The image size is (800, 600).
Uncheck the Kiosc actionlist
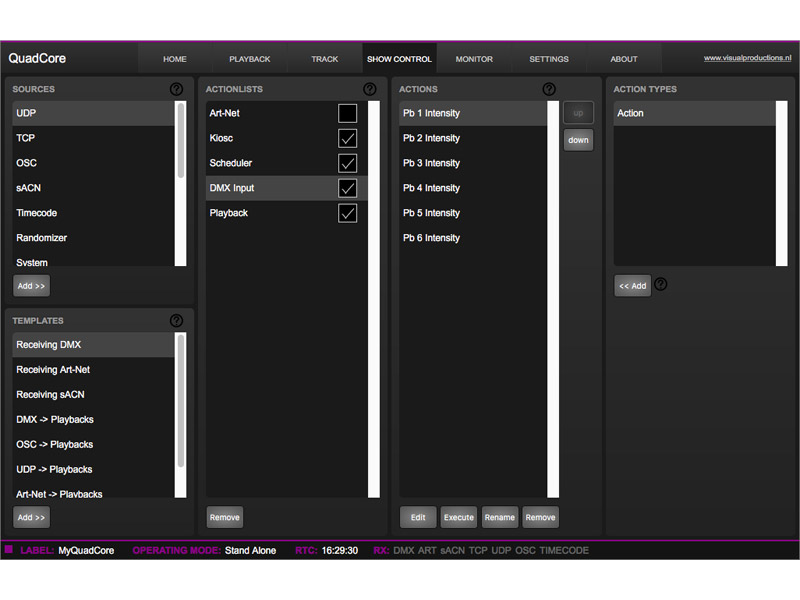tap(347, 137)
